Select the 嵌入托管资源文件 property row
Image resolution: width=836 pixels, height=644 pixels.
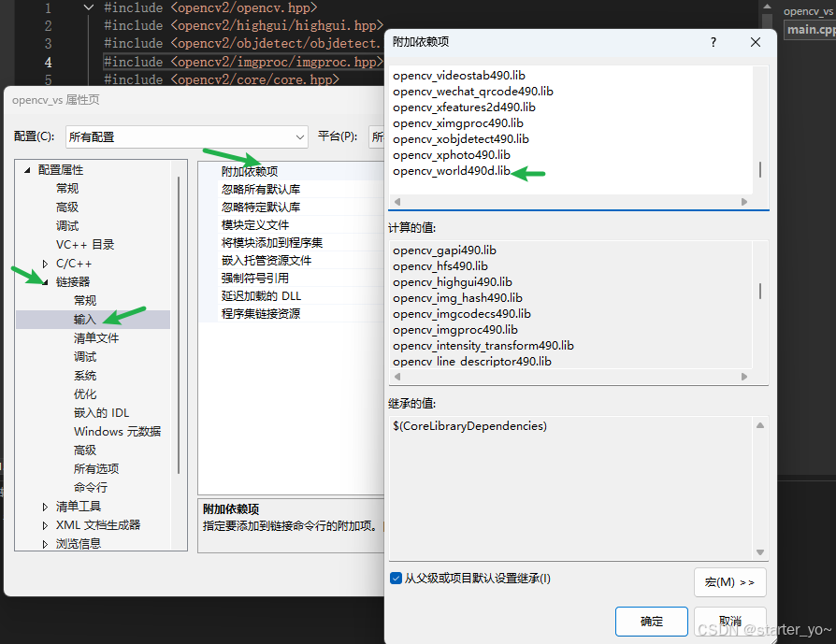click(291, 260)
